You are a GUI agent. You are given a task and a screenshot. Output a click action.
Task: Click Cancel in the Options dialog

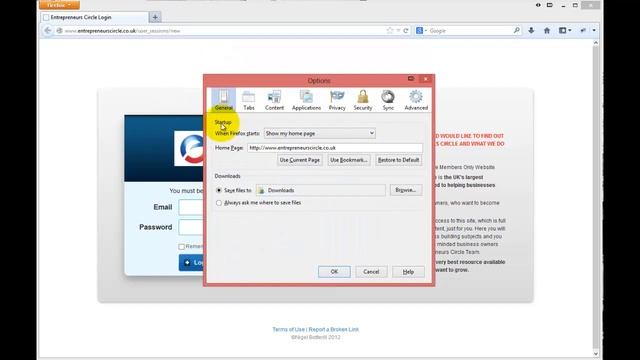[x=371, y=271]
